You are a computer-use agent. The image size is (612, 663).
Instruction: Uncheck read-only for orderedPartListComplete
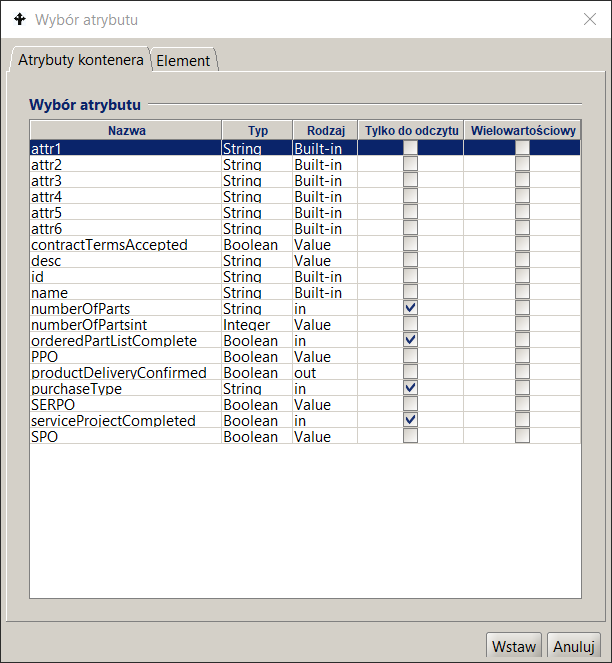click(410, 340)
